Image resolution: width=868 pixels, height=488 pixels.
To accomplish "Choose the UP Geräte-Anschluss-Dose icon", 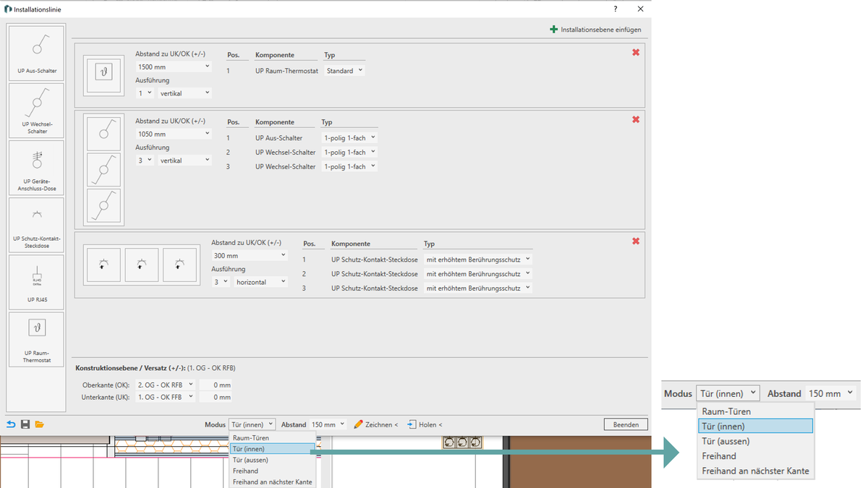I will coord(37,167).
